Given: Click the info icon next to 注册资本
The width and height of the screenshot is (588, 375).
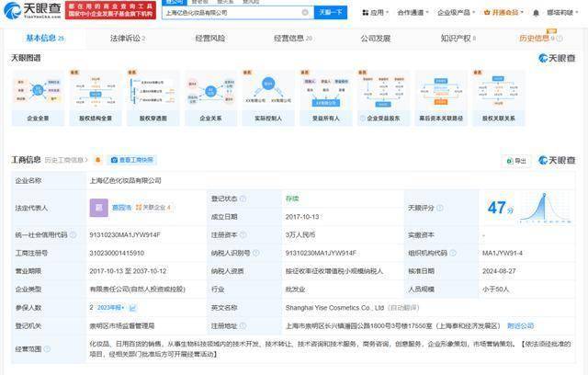Looking at the screenshot, I should click(x=243, y=234).
